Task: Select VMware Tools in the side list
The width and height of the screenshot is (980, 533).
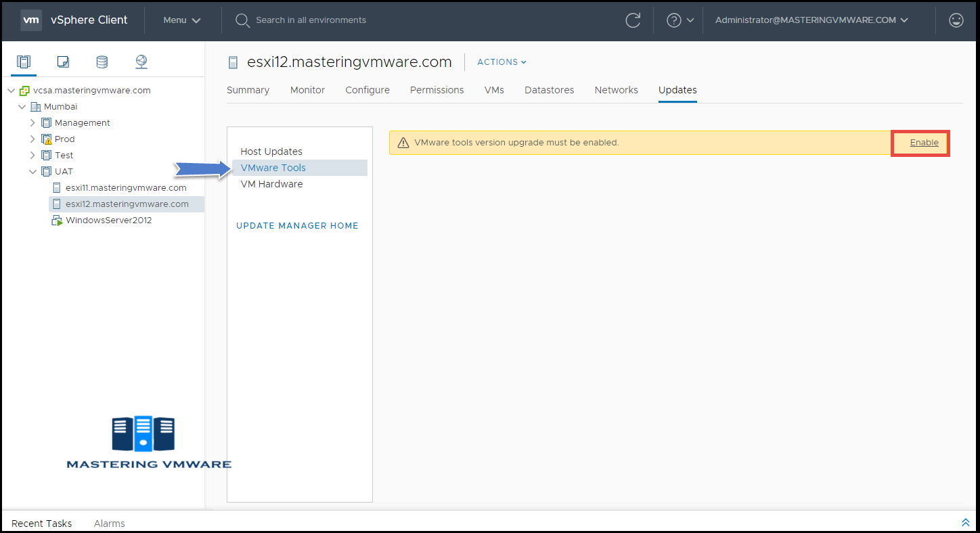Action: tap(300, 168)
